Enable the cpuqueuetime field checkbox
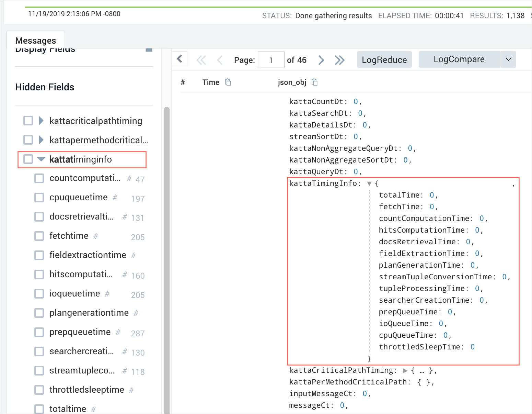532x414 pixels. pos(39,198)
